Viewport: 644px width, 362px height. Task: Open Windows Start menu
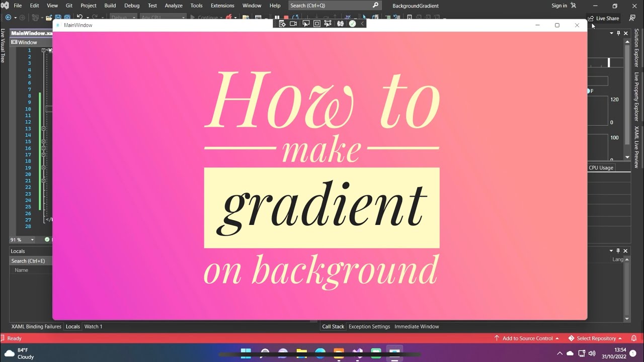pos(246,353)
